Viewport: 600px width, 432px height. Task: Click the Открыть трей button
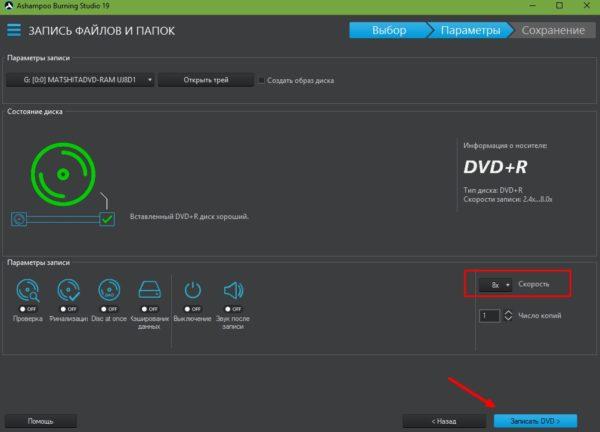206,80
